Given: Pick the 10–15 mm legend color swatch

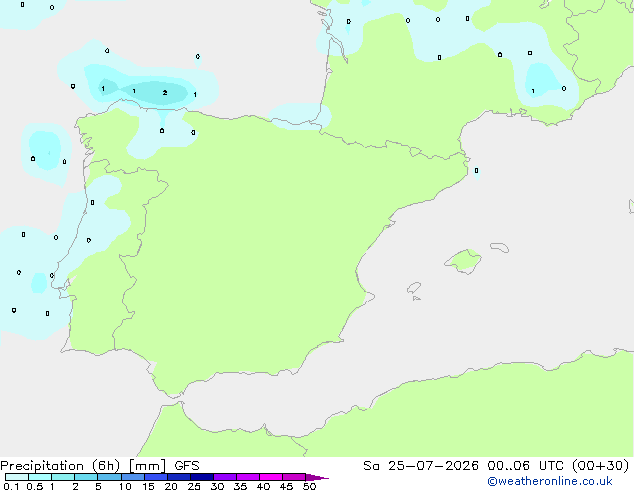Looking at the screenshot, I should [x=132, y=477].
